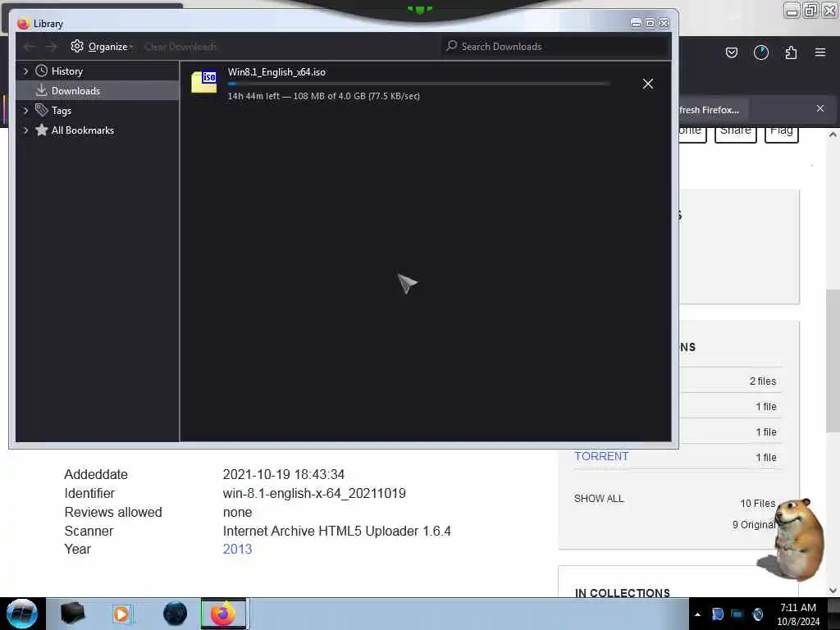Click the taskbar clock showing 7:11 AM
Screen dimensions: 840x630
click(798, 614)
